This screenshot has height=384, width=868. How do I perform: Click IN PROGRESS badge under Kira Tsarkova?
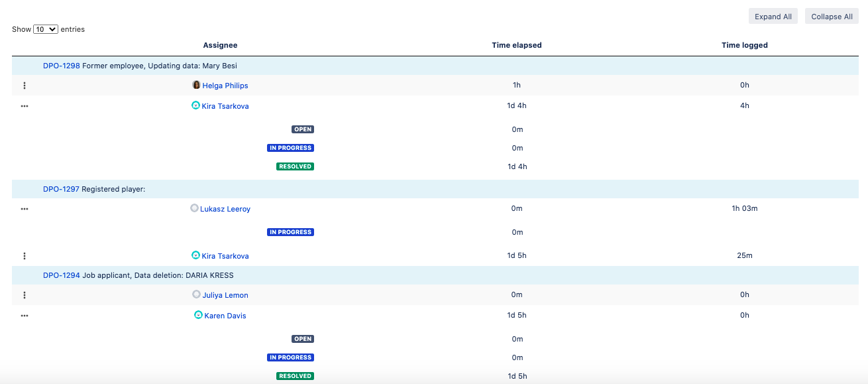click(x=290, y=148)
